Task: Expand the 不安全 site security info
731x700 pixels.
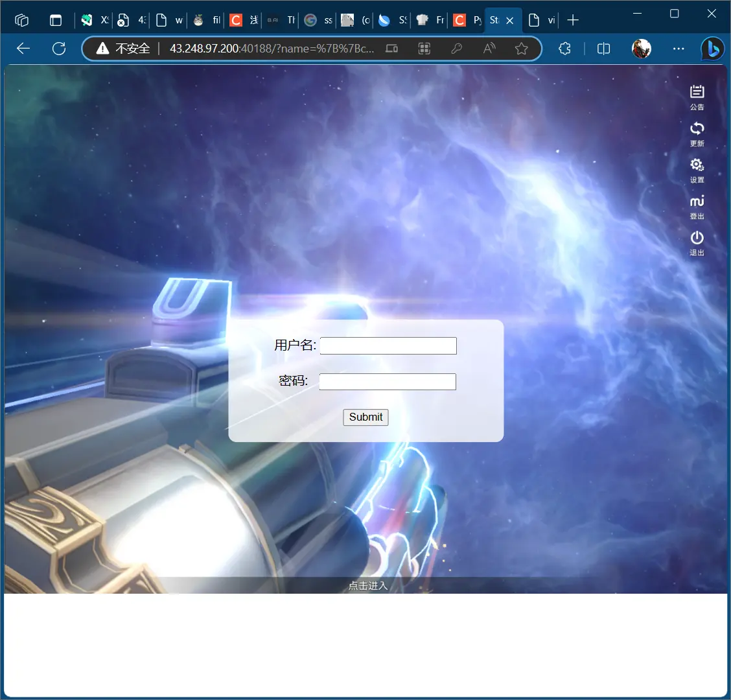Action: point(123,49)
